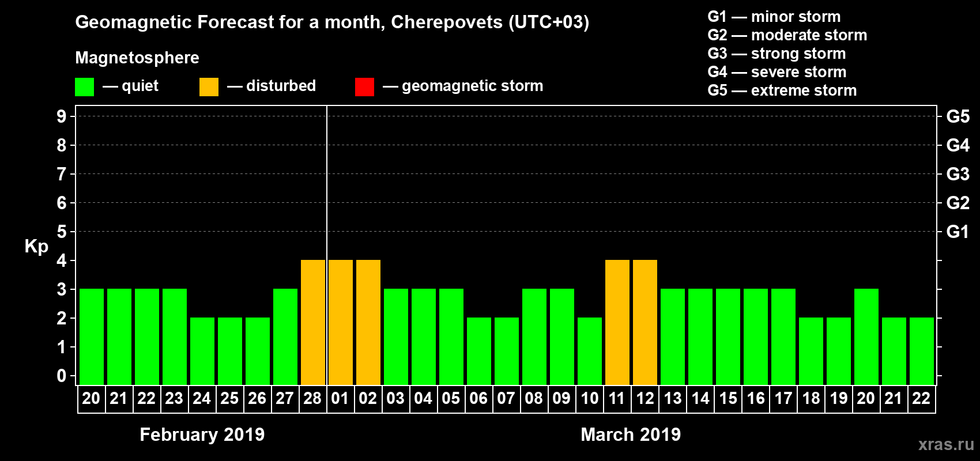The image size is (980, 461).
Task: Click the orange bar for February 28
Action: pos(313,323)
